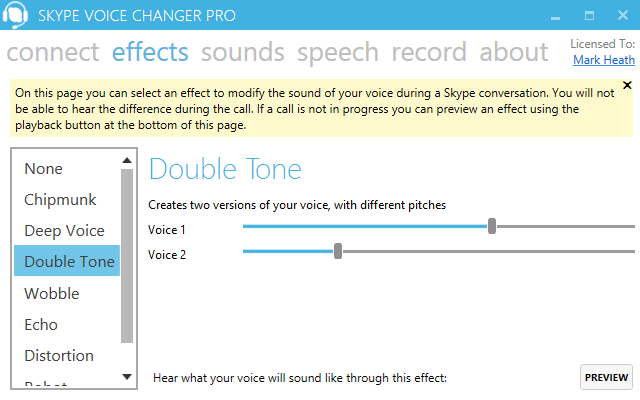Pick the Wobble effect
Viewport: 640px width, 400px height.
click(x=52, y=294)
